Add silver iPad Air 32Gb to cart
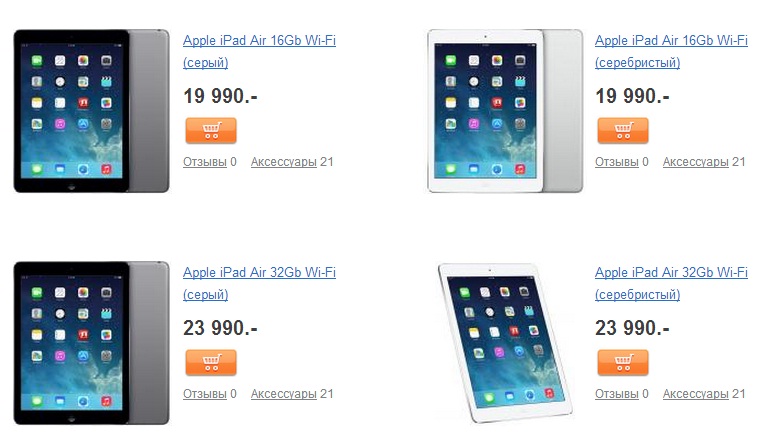 click(623, 363)
